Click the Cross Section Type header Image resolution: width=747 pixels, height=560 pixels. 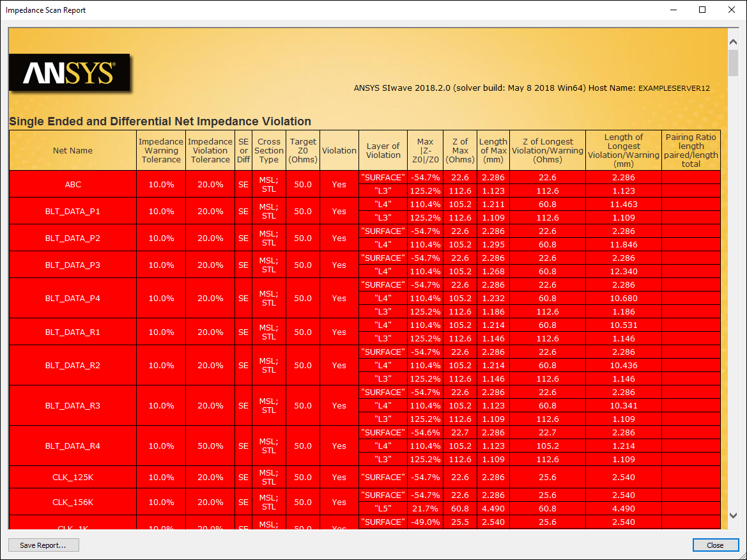pos(268,150)
